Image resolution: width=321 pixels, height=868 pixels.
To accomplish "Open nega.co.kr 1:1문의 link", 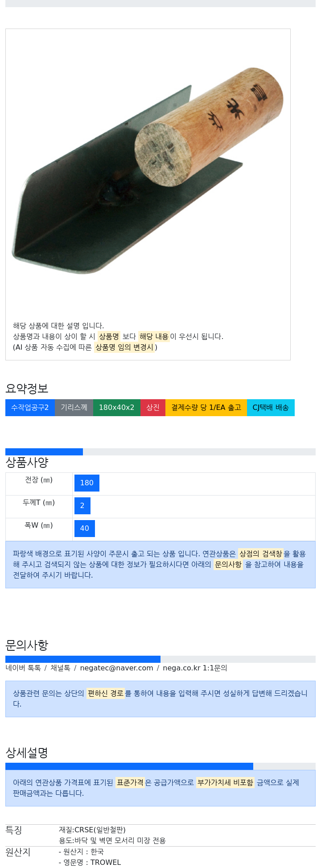I will [195, 668].
